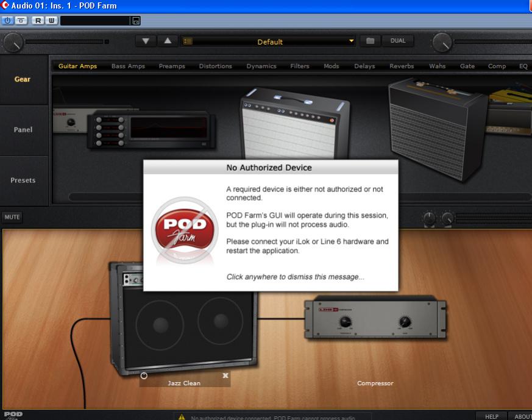
Task: Click the Jazz Clean label
Action: [x=184, y=383]
